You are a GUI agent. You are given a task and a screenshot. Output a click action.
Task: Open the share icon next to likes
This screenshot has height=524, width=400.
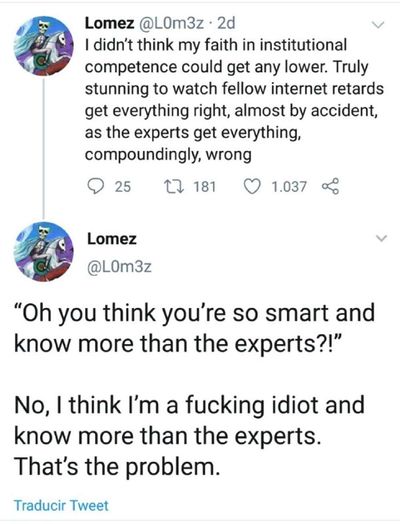pos(330,186)
